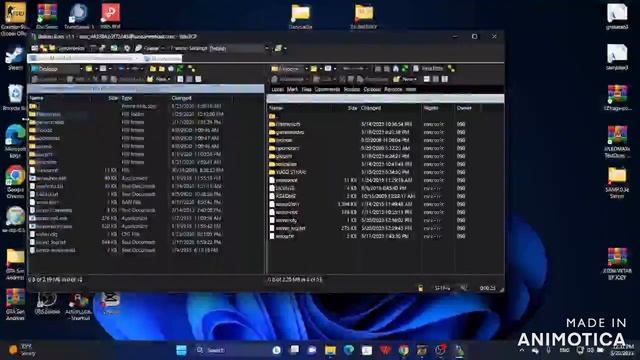Refresh the local panel with green icon
Image resolution: width=640 pixels, height=360 pixels.
180,69
